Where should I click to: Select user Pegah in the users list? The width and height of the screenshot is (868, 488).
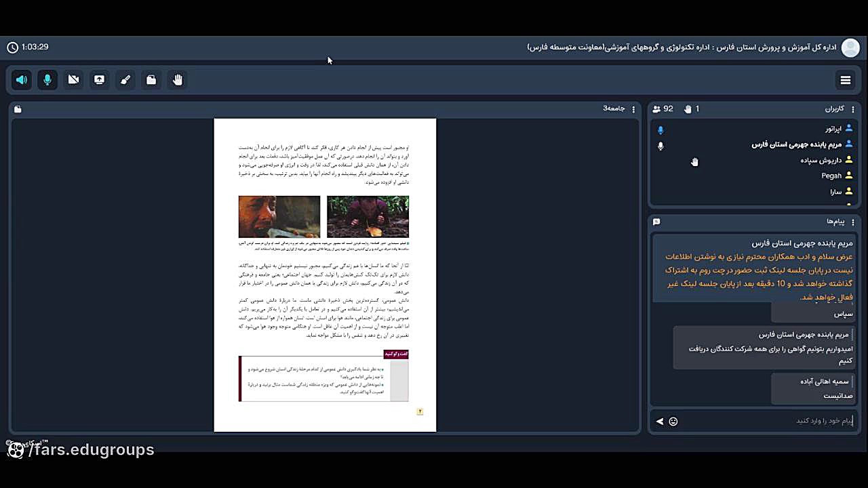click(x=754, y=176)
